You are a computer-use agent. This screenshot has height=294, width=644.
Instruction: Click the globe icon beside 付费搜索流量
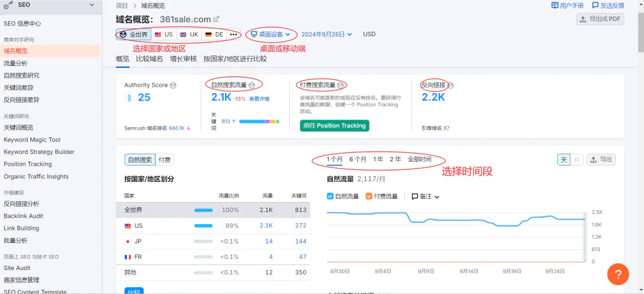click(x=340, y=86)
